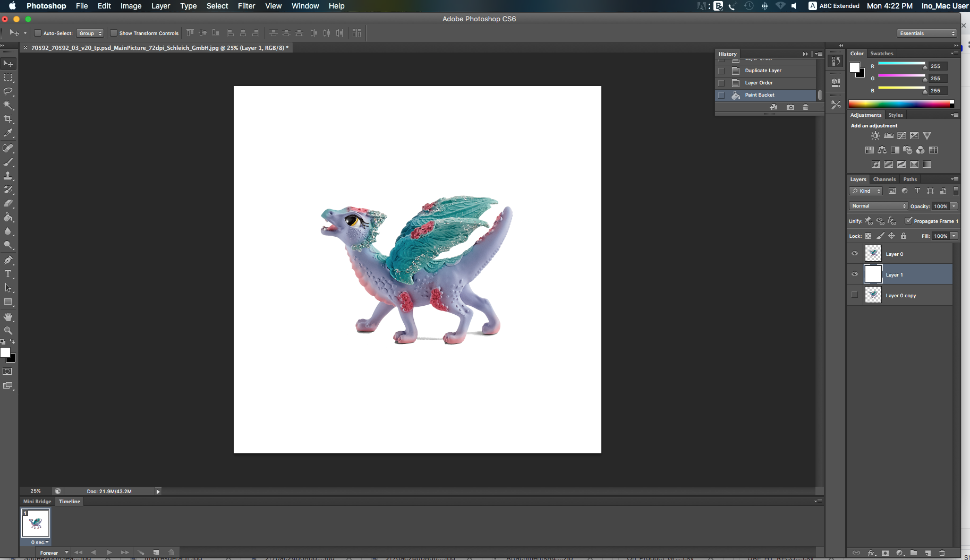Select frame 1 thumbnail in Timeline
Image resolution: width=970 pixels, height=560 pixels.
coord(36,523)
